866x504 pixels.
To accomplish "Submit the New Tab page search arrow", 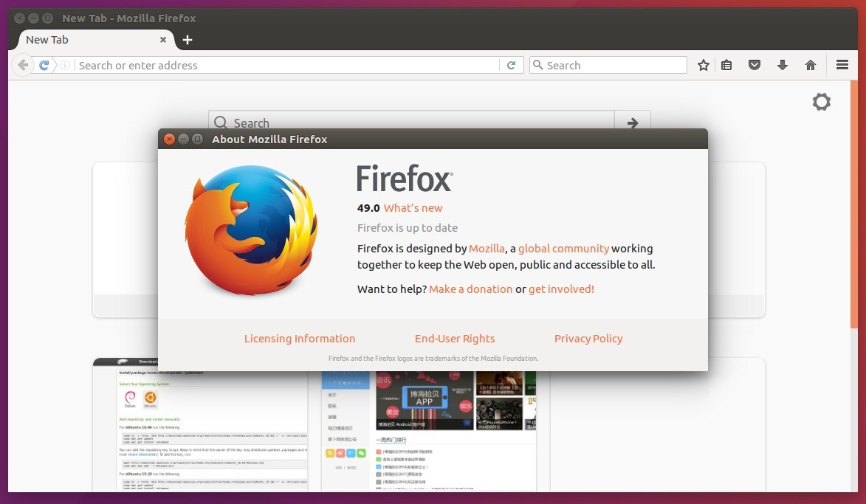I will click(633, 122).
